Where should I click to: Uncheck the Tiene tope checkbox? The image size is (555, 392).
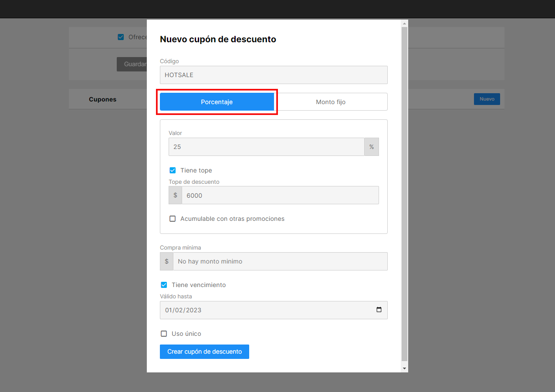point(173,170)
